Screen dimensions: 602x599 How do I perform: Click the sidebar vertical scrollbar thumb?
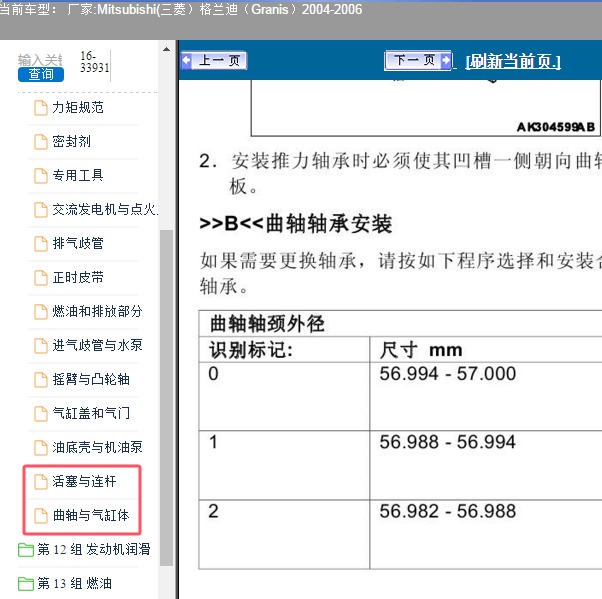(x=166, y=397)
